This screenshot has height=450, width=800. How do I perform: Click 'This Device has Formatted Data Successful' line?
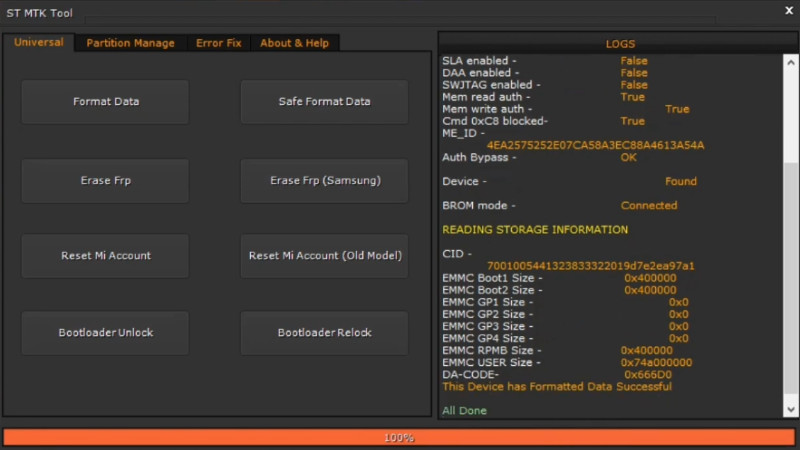pos(557,386)
